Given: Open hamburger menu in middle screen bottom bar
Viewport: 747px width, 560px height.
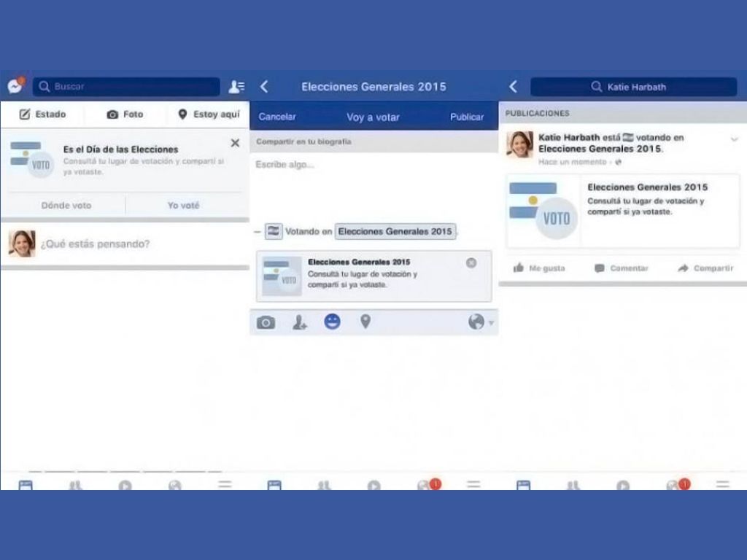Looking at the screenshot, I should pos(473,485).
